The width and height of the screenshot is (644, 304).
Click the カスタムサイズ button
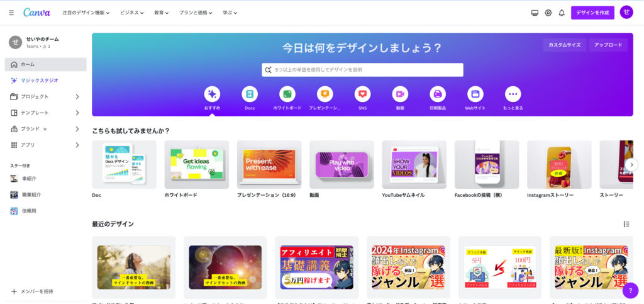[x=564, y=45]
